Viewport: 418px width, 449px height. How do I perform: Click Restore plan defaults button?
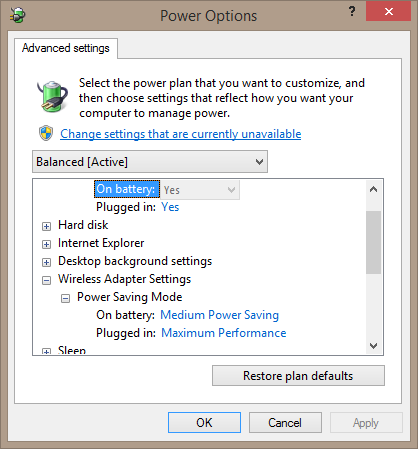coord(298,376)
